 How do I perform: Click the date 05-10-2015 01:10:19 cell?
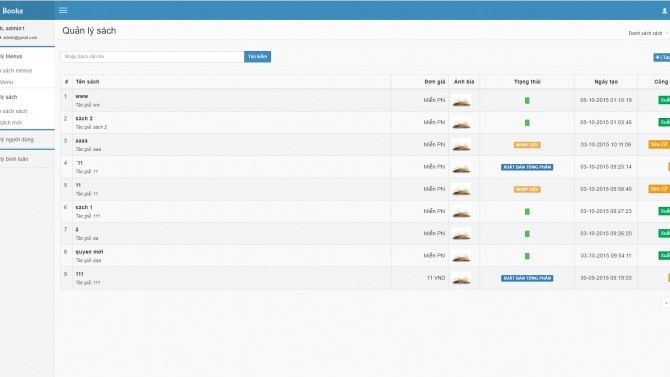606,100
